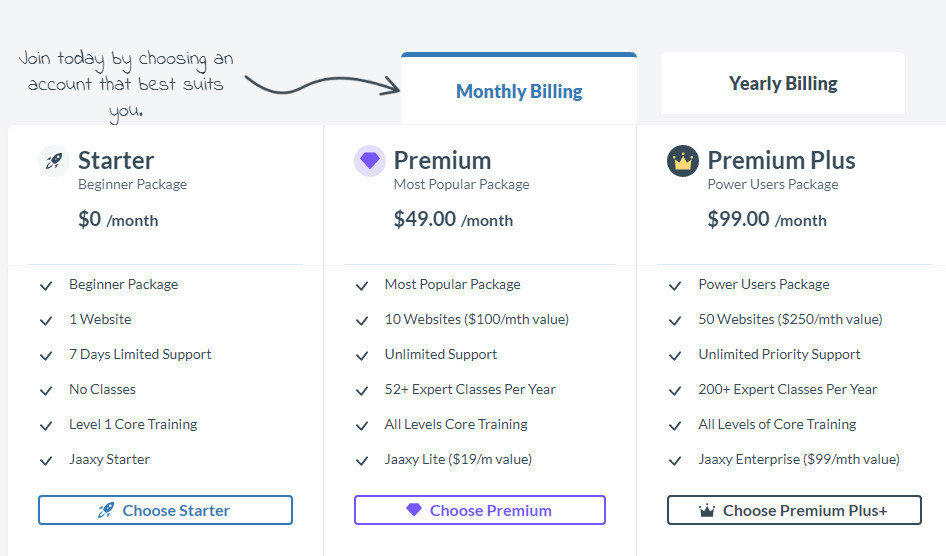
Task: Click checkmark beside 1 Website
Action: pos(46,320)
